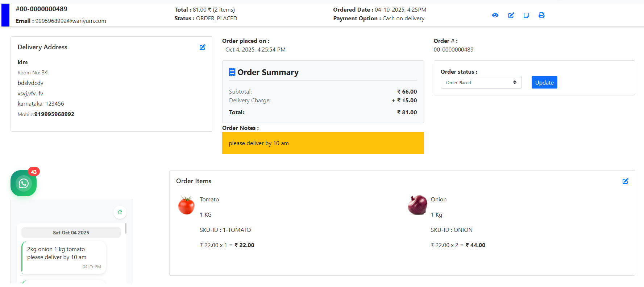Viewport: 644px width, 287px height.
Task: Click the order number #00-0000000489 heading
Action: click(x=42, y=9)
